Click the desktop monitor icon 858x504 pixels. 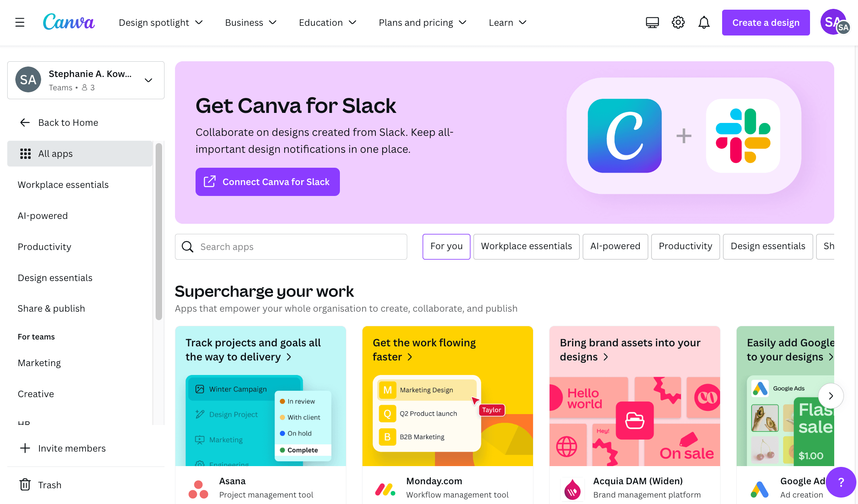point(652,23)
